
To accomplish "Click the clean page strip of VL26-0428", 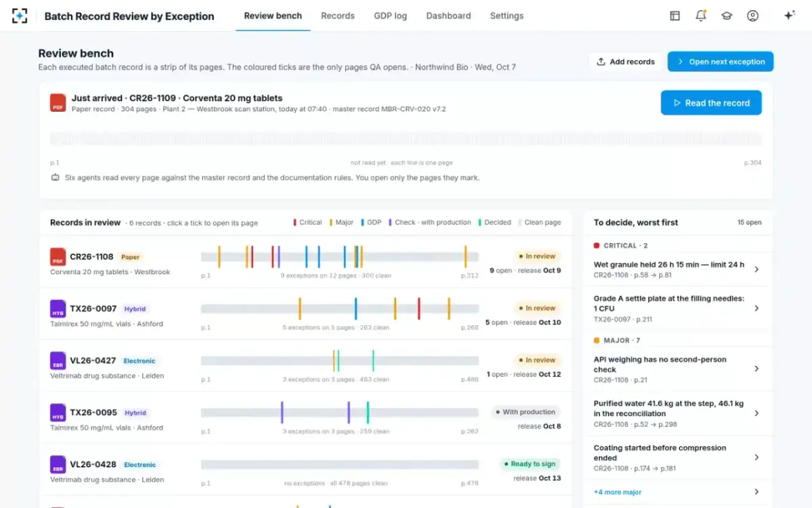I will point(340,465).
